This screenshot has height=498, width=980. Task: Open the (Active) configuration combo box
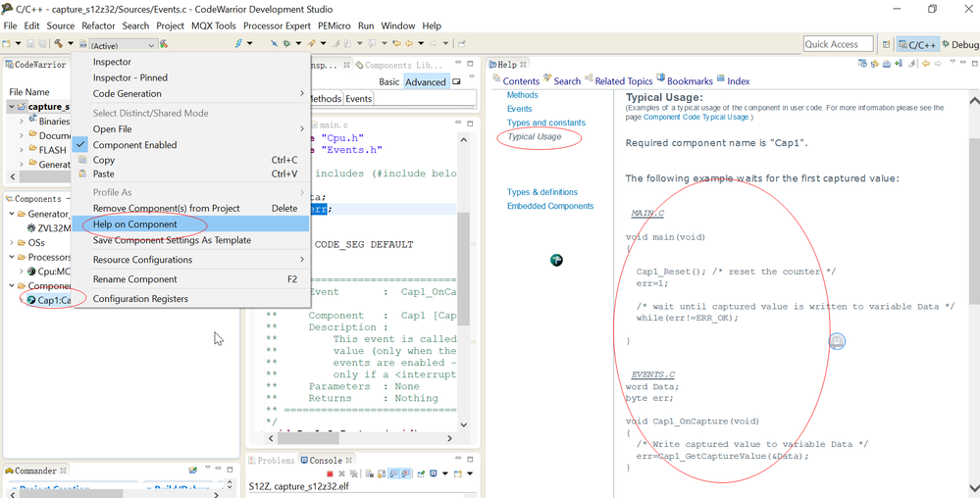tap(124, 45)
